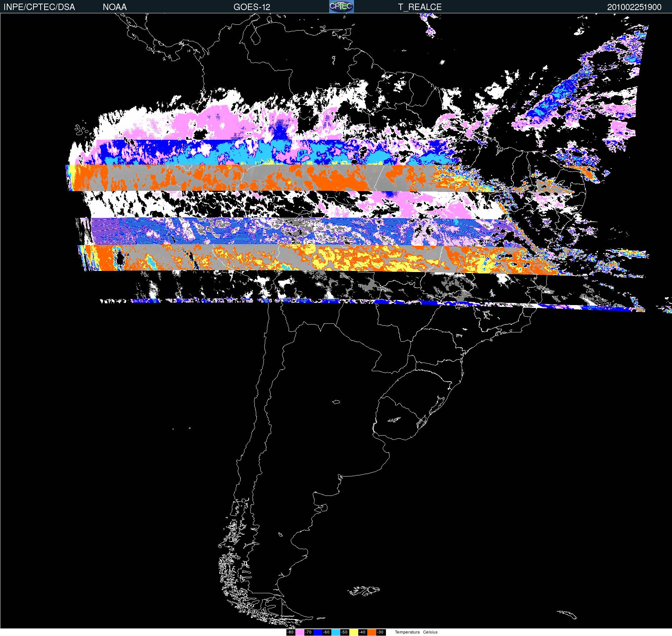This screenshot has width=672, height=636.
Task: Click the 201002251900 timestamp
Action: 634,7
